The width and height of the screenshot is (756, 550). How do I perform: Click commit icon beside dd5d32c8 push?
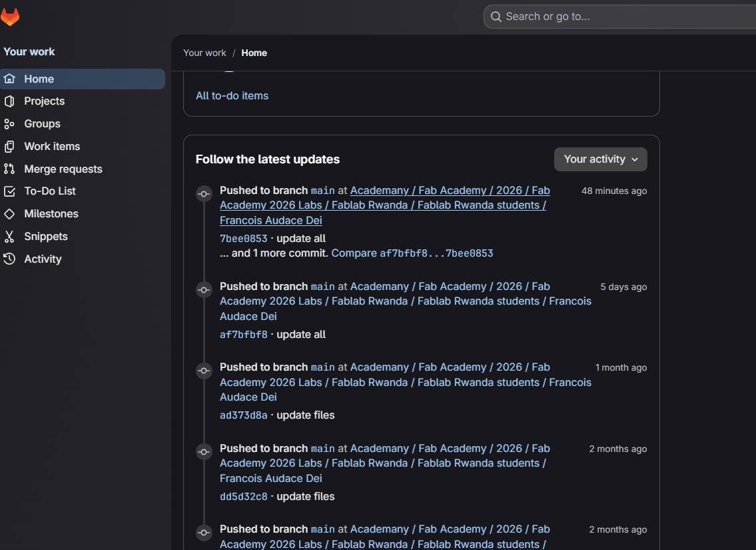pyautogui.click(x=204, y=452)
